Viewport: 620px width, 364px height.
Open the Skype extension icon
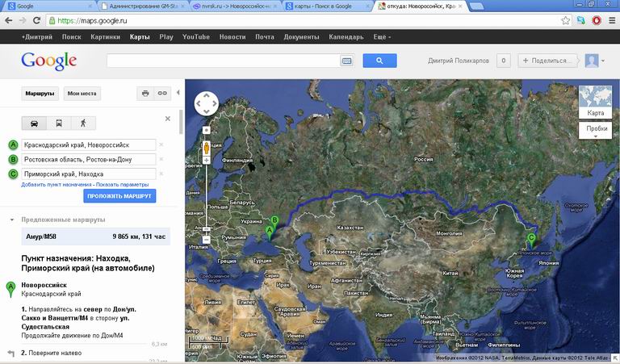coord(581,20)
